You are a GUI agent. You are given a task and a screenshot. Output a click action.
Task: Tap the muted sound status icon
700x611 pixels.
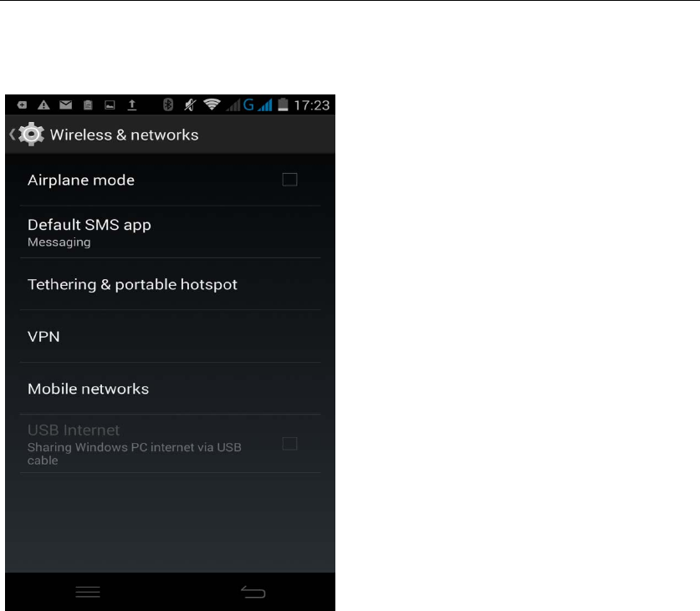click(x=190, y=104)
